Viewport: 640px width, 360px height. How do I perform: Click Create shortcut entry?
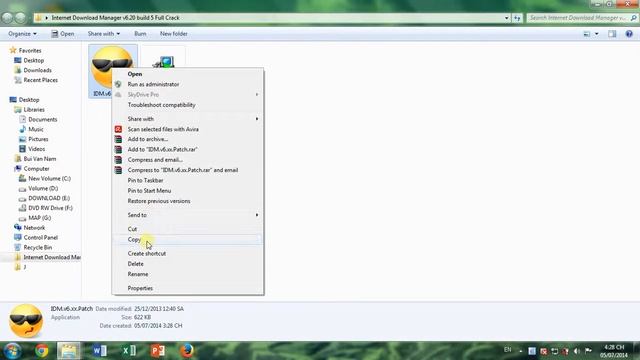point(187,253)
